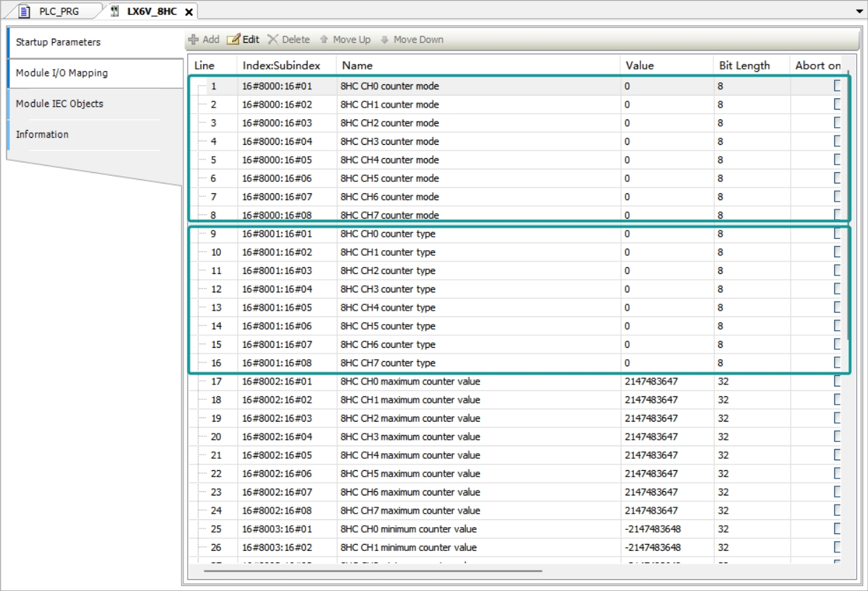Select the 8HC CH7 counter mode name cell

click(479, 216)
